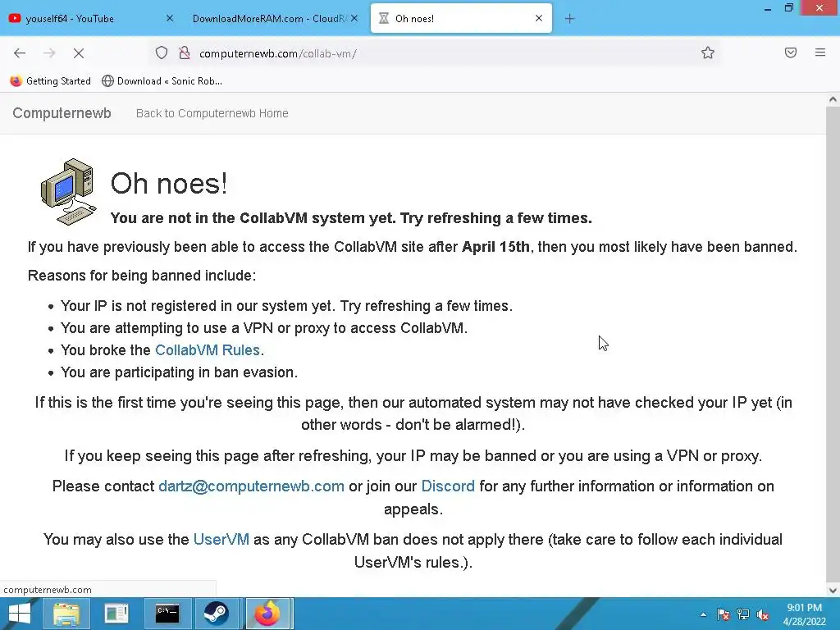840x630 pixels.
Task: Click the Computernewb brand link
Action: [62, 113]
